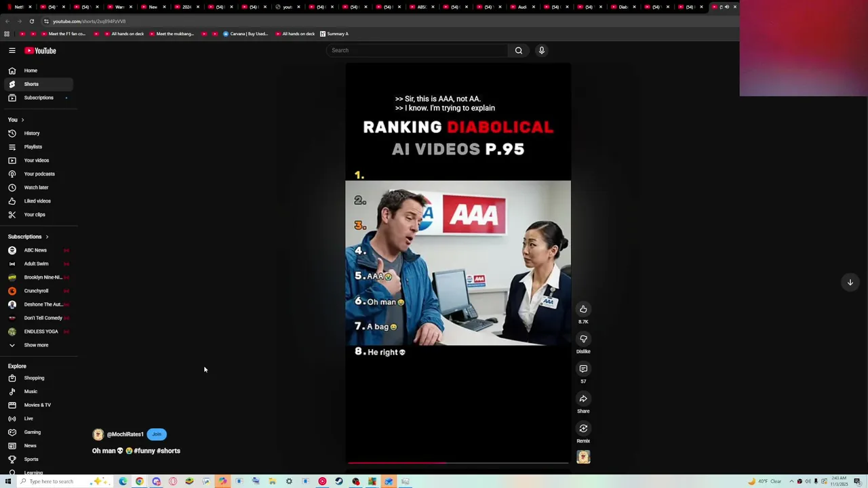Open Sports under Explore
Image resolution: width=868 pixels, height=488 pixels.
(39, 460)
